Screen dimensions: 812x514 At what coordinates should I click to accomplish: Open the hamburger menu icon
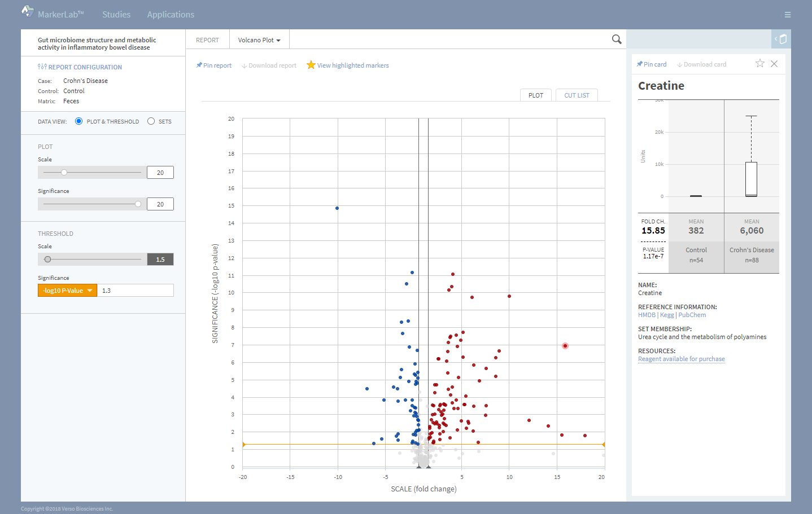tap(787, 15)
